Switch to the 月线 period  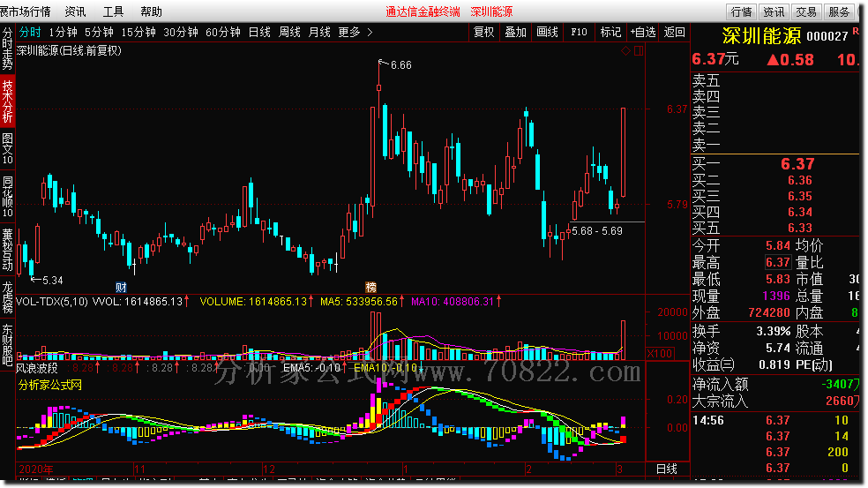(318, 32)
